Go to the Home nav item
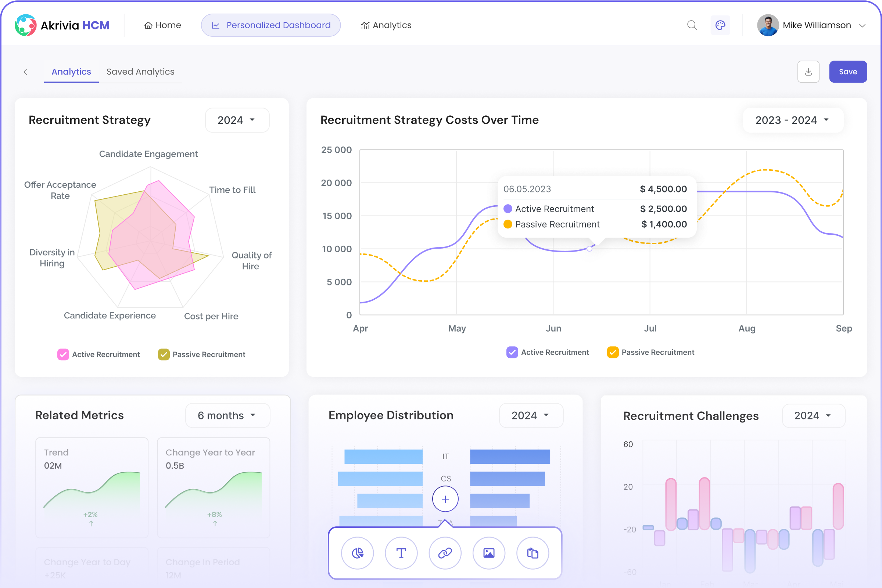 pyautogui.click(x=162, y=25)
